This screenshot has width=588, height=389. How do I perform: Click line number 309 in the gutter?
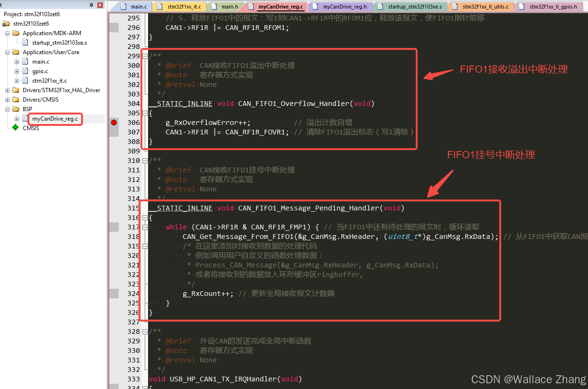[133, 151]
